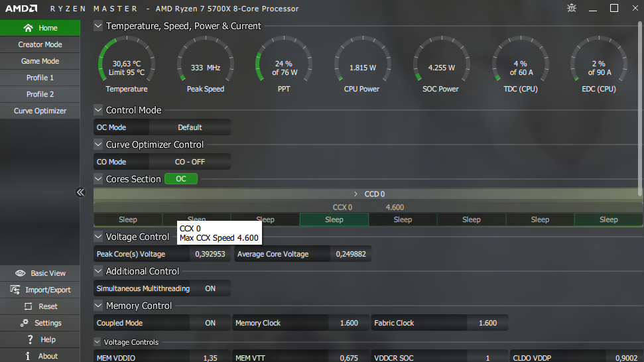Open the bug report icon in title bar
The width and height of the screenshot is (644, 362).
point(571,8)
